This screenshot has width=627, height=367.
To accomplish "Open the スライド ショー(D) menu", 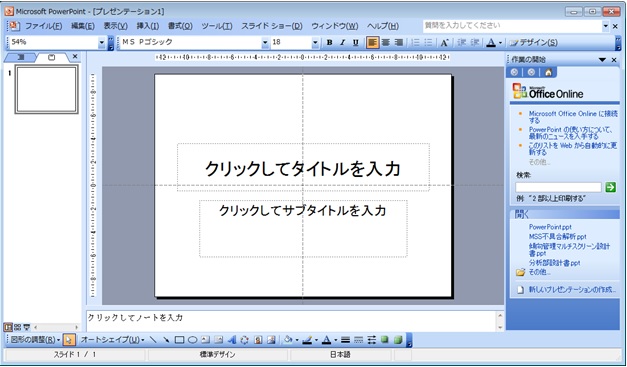I will [x=272, y=26].
